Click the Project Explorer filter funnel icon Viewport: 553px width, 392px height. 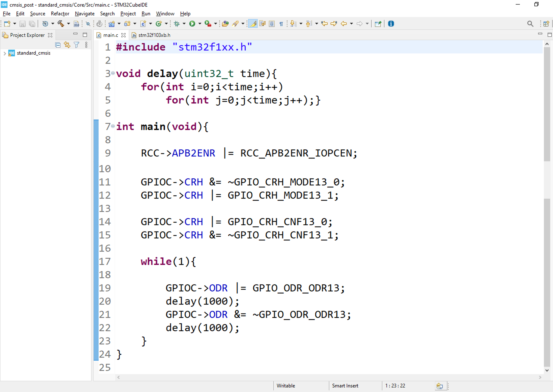77,45
